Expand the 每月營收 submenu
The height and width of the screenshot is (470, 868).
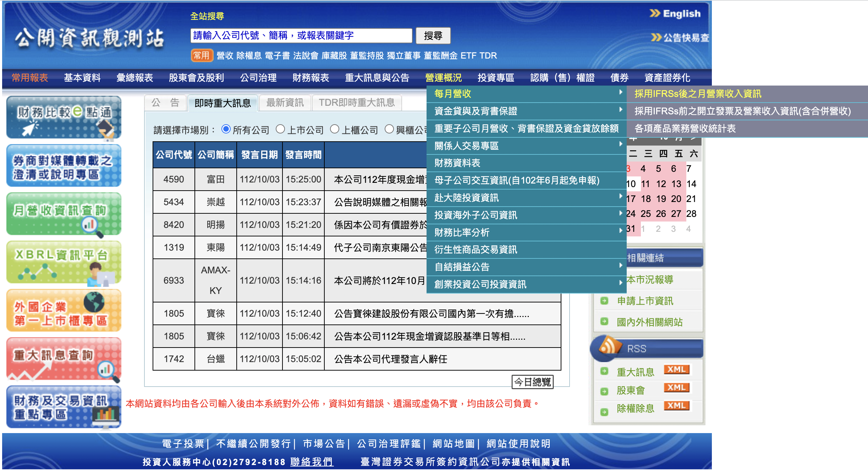(527, 94)
